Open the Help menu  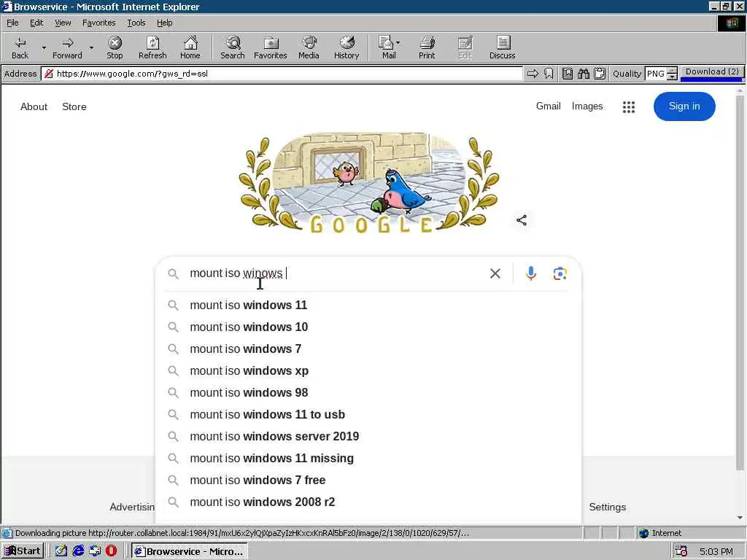point(164,23)
